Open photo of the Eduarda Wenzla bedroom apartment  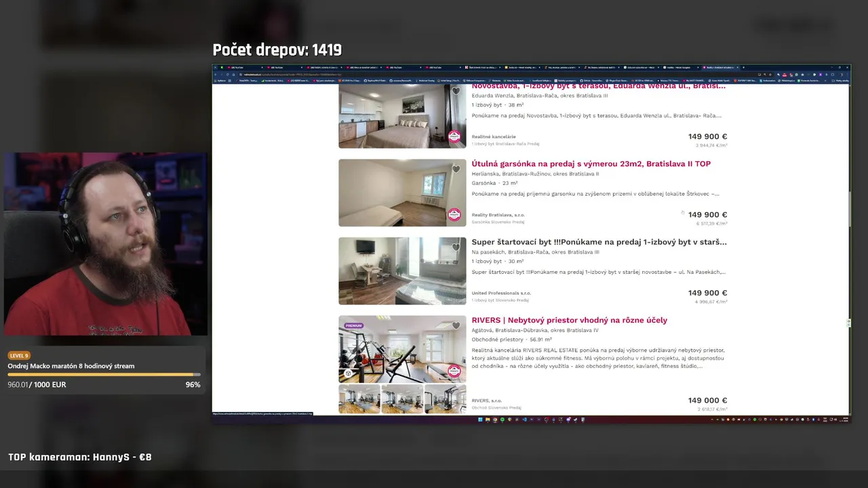pyautogui.click(x=402, y=116)
